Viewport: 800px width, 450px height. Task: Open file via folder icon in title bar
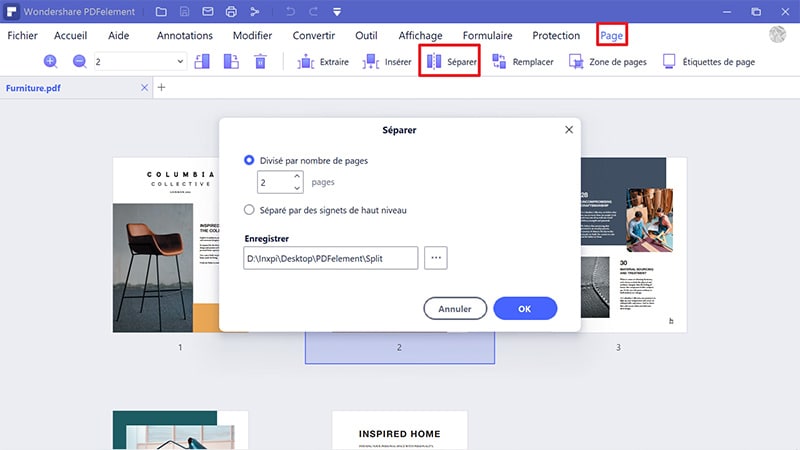(161, 11)
